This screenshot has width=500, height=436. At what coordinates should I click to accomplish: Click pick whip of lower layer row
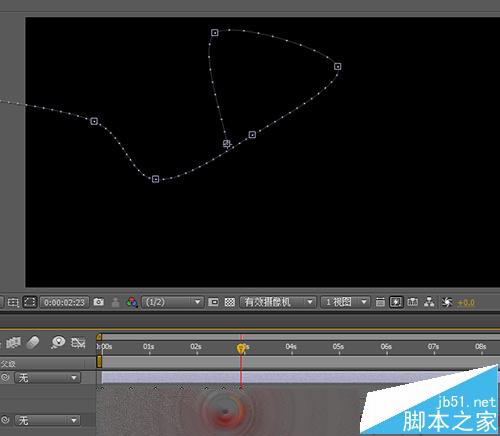[x=5, y=420]
